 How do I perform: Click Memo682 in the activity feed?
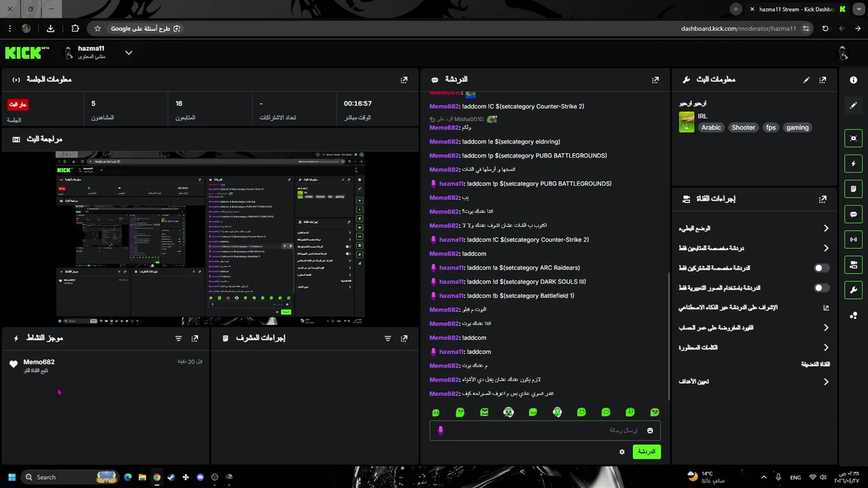point(39,362)
